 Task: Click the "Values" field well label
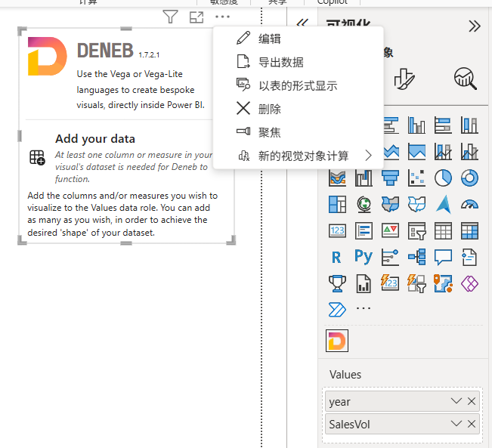coord(345,375)
